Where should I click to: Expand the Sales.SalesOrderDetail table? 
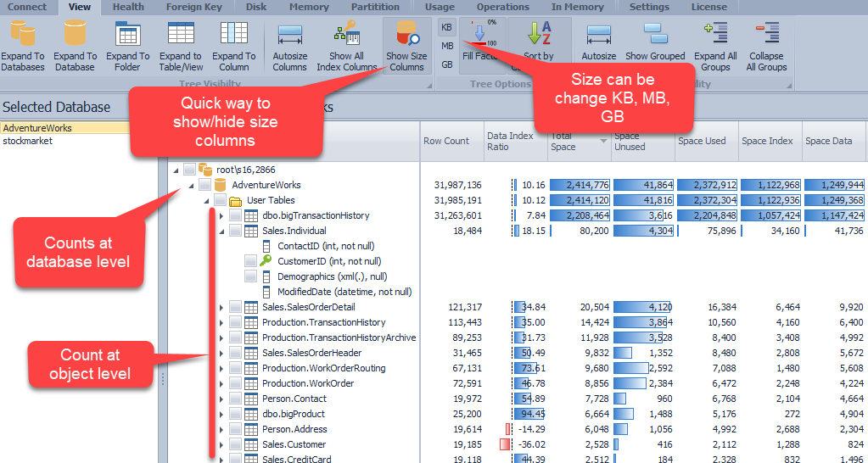(x=222, y=307)
